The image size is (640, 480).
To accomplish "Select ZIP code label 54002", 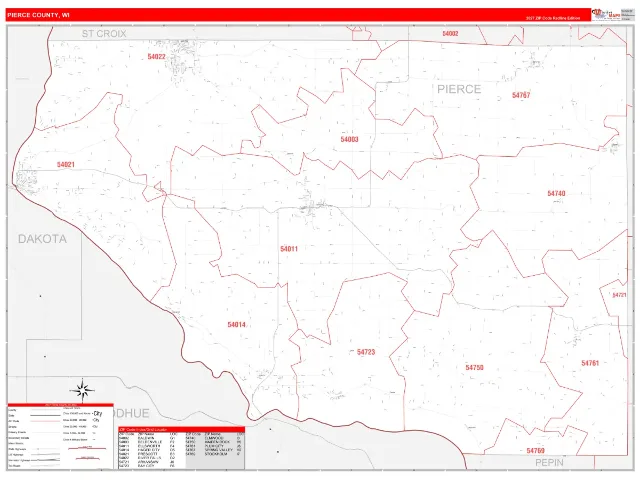I will pos(451,33).
